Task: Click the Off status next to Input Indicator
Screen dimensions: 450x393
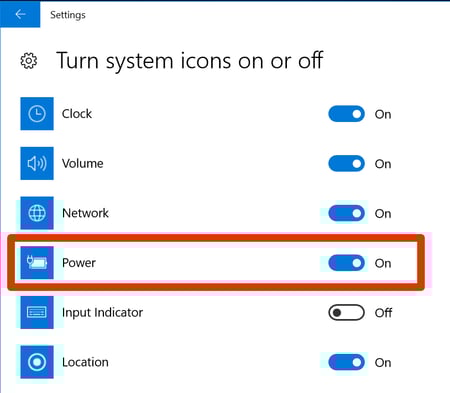Action: pyautogui.click(x=383, y=313)
